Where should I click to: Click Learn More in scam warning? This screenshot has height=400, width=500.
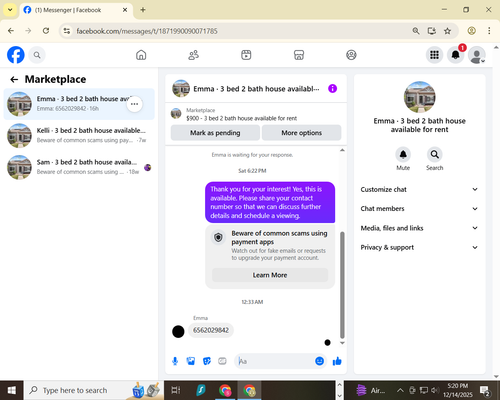point(270,275)
